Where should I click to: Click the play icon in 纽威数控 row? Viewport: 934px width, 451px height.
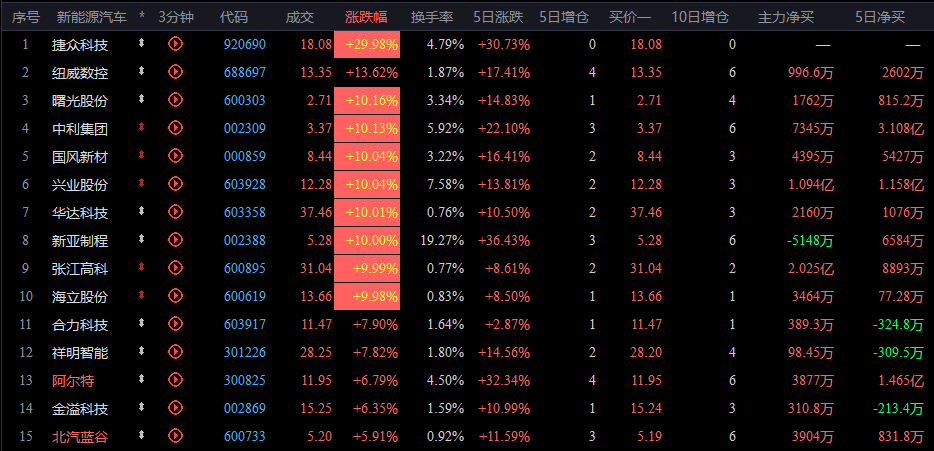(175, 71)
